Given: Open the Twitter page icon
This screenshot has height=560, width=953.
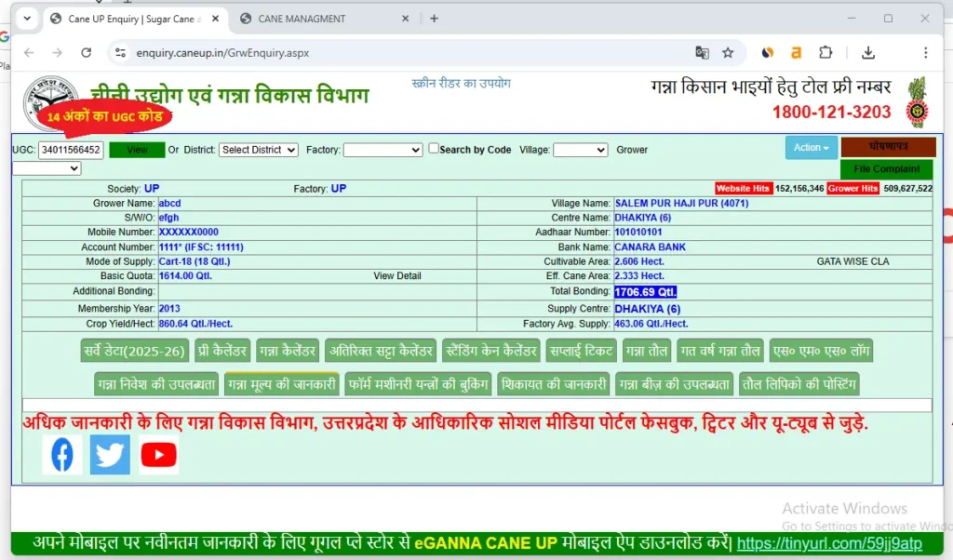Looking at the screenshot, I should [110, 454].
